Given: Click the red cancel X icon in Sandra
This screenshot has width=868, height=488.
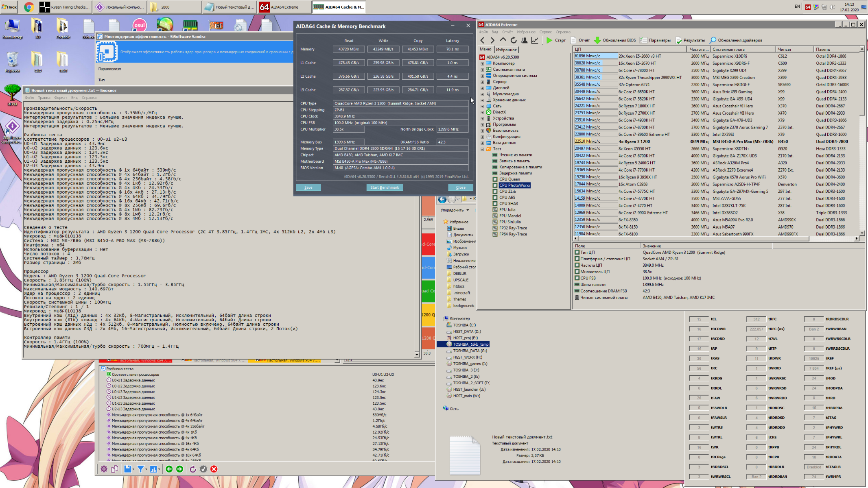Looking at the screenshot, I should coord(214,469).
